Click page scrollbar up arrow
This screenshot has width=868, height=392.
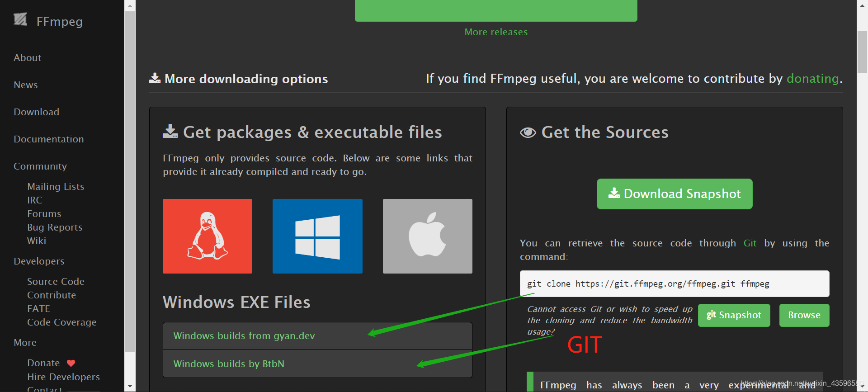tap(863, 6)
